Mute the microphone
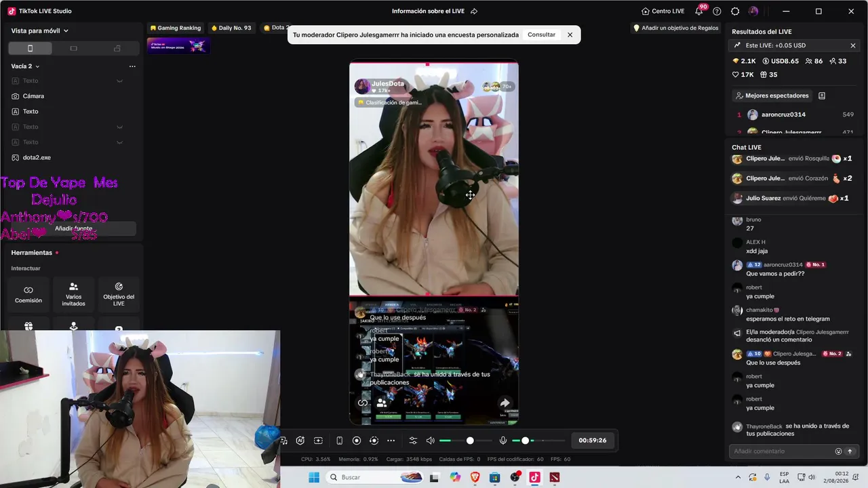The height and width of the screenshot is (488, 868). [503, 441]
